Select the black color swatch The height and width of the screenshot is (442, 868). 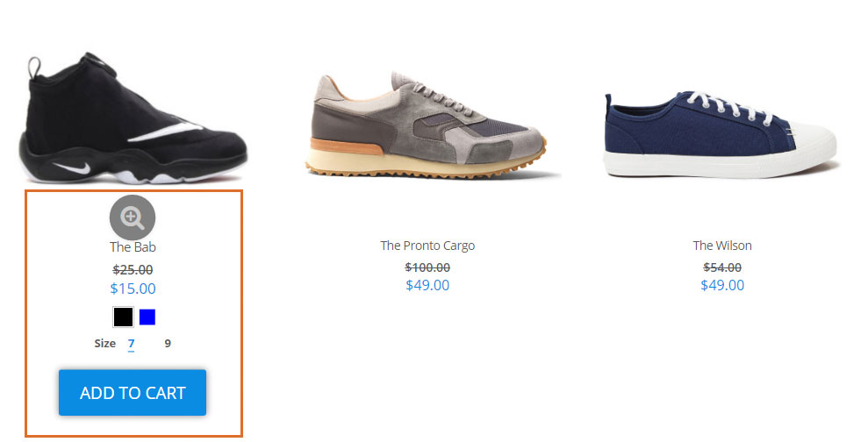pos(123,317)
